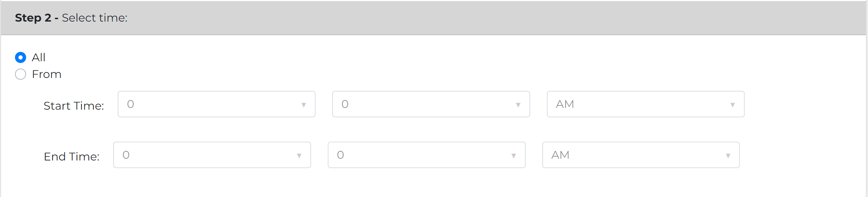This screenshot has height=197, width=868.
Task: Select the All radio button
Action: click(21, 57)
